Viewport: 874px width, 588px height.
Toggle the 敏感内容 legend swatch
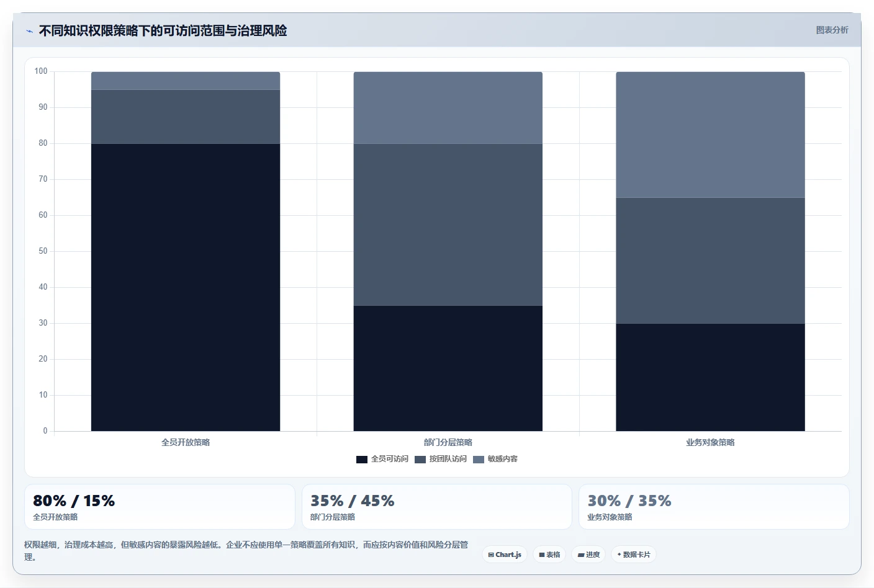coord(479,460)
